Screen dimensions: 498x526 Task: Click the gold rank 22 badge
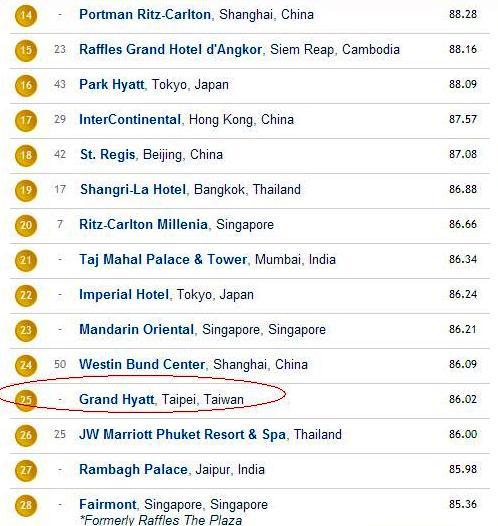click(26, 295)
